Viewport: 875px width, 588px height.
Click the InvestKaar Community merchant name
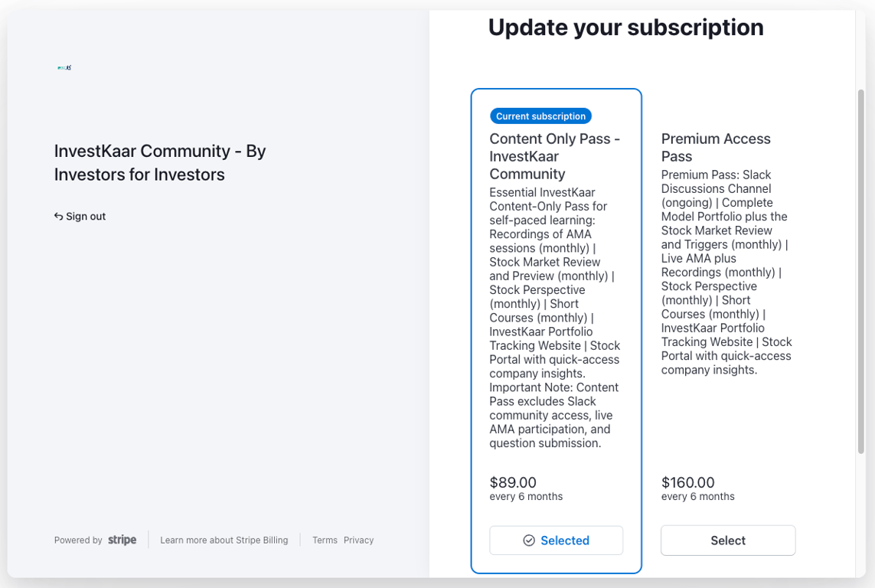pos(160,162)
